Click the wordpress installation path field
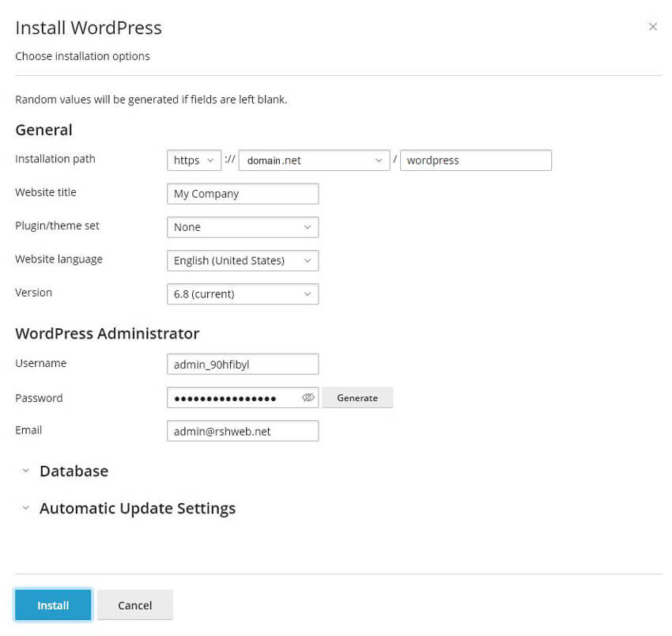The image size is (672, 636). (x=475, y=160)
